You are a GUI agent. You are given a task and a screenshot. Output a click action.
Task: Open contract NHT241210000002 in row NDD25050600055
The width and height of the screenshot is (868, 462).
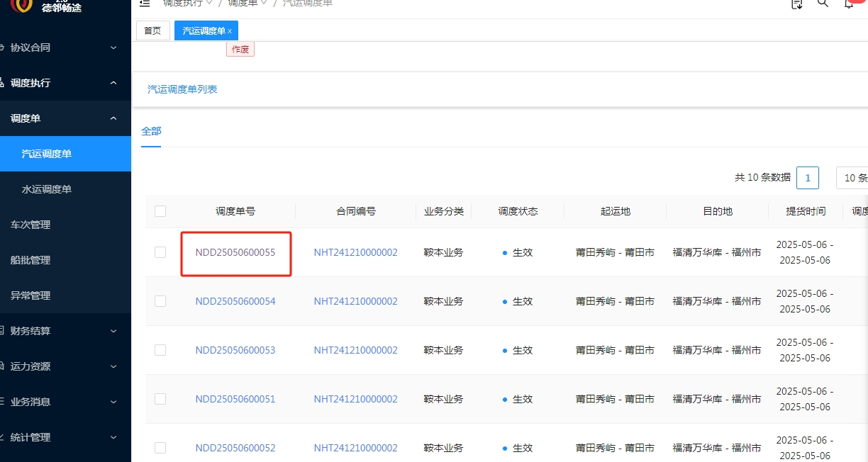tap(356, 252)
